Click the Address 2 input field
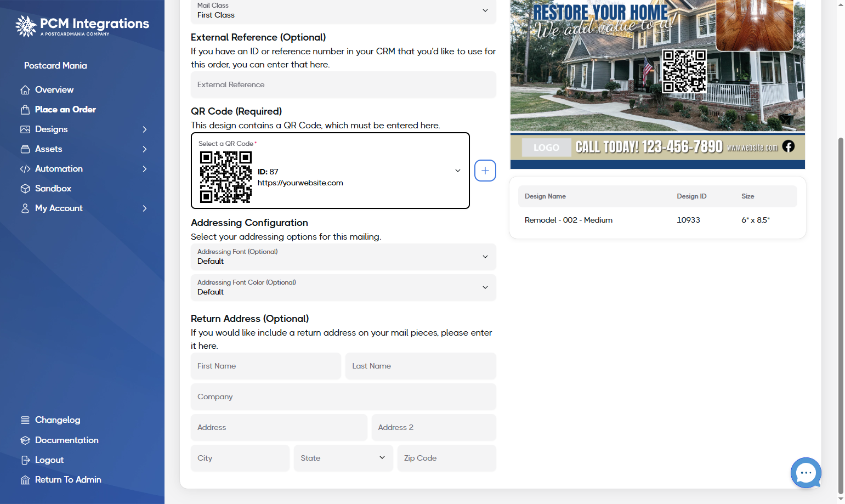 [434, 427]
